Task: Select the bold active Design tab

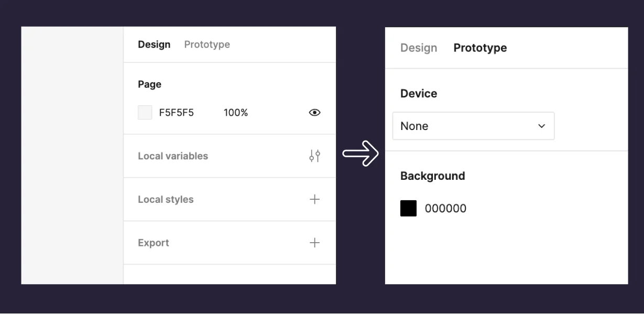Action: (154, 45)
